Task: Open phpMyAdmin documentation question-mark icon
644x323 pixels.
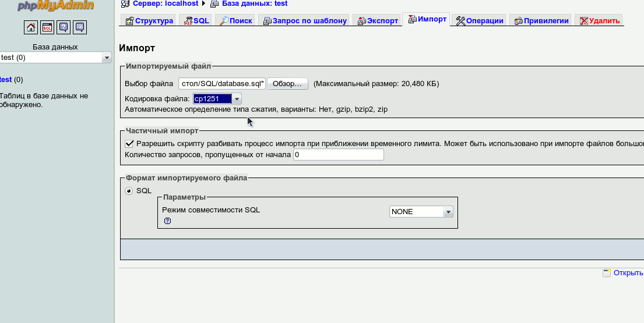Action: tap(64, 27)
